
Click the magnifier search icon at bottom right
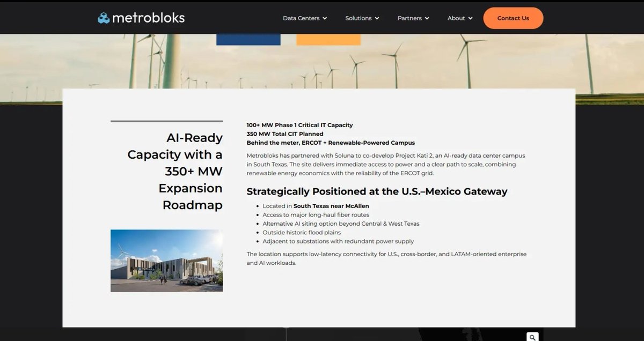[532, 337]
